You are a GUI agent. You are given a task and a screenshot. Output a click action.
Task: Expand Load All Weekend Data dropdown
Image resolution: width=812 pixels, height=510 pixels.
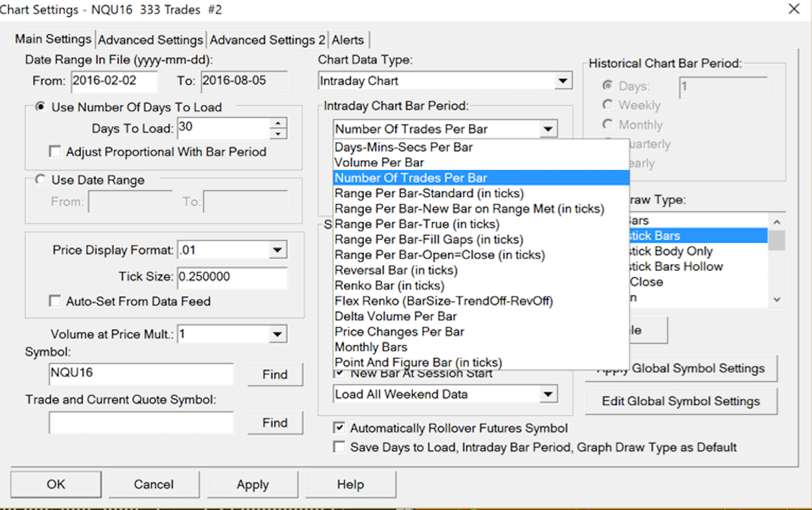click(549, 394)
